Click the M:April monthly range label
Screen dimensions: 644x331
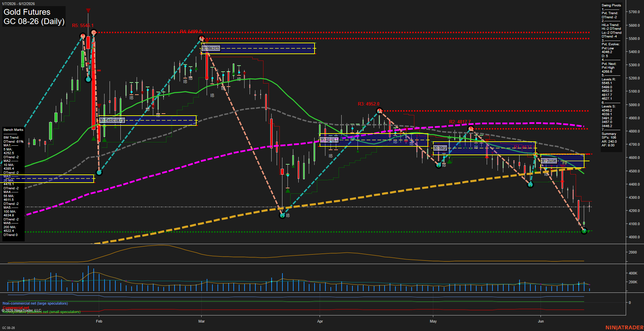coord(329,139)
